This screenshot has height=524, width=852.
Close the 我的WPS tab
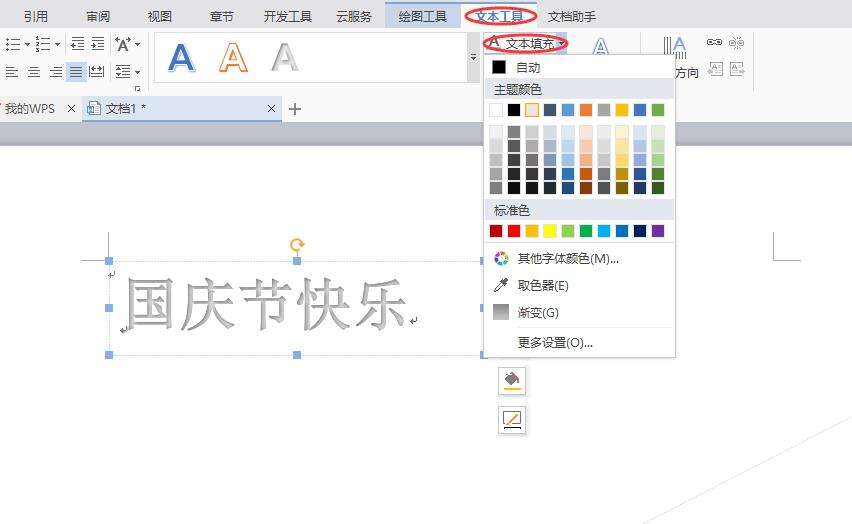[x=71, y=109]
